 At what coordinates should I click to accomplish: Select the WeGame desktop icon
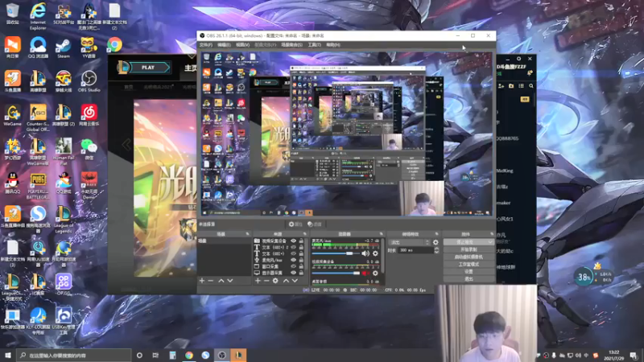pyautogui.click(x=12, y=115)
